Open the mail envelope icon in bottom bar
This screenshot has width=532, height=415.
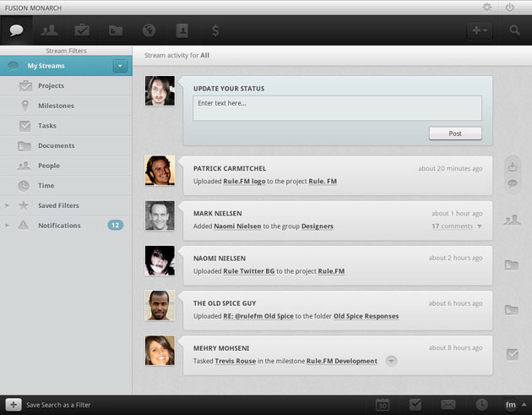(448, 405)
